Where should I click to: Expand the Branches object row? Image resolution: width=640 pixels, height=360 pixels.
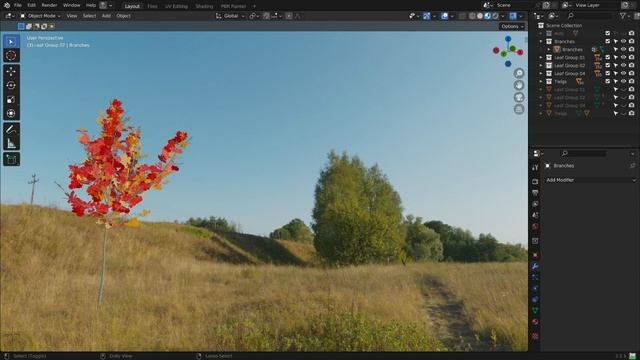(549, 49)
